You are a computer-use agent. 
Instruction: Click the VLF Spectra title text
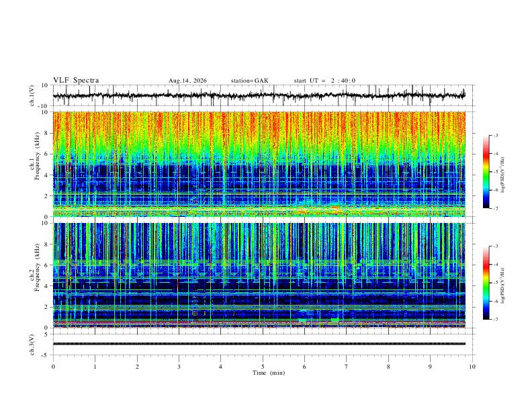coord(76,81)
